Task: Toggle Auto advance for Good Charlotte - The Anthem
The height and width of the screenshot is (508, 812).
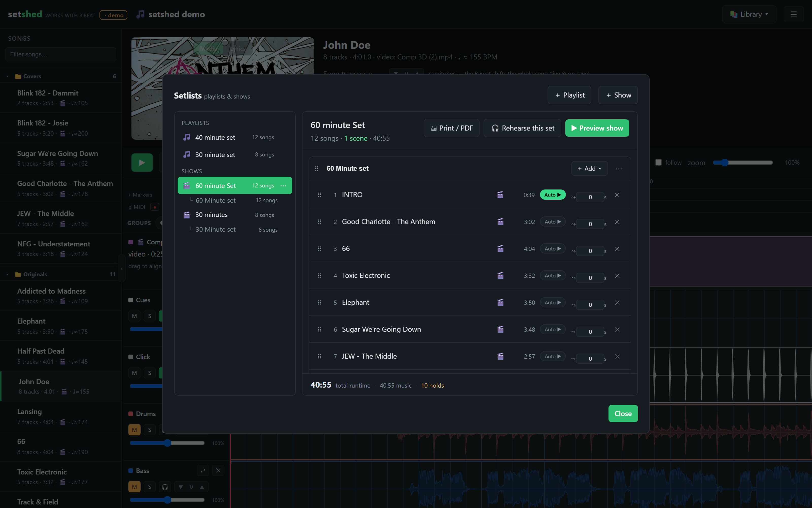Action: 553,222
